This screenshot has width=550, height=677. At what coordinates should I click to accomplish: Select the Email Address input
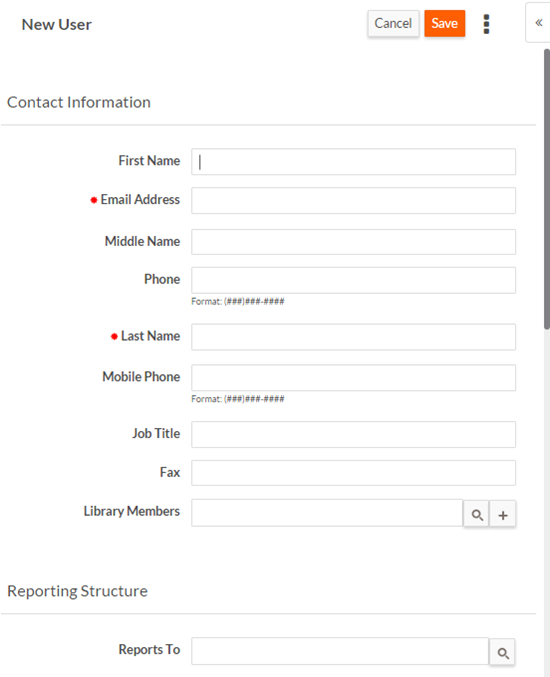click(354, 201)
